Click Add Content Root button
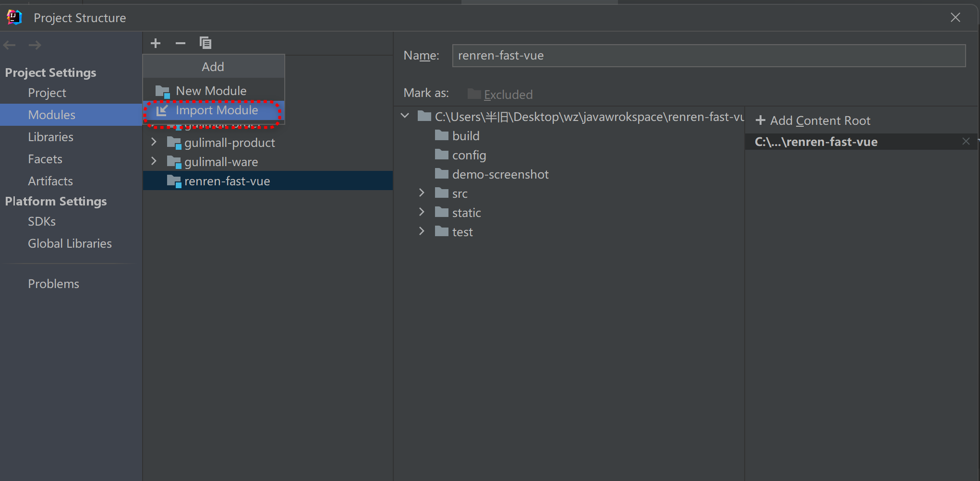 (813, 120)
